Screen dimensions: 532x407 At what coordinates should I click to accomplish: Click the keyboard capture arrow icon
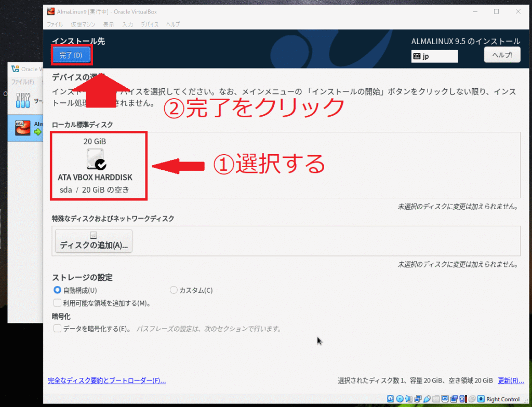(481, 399)
